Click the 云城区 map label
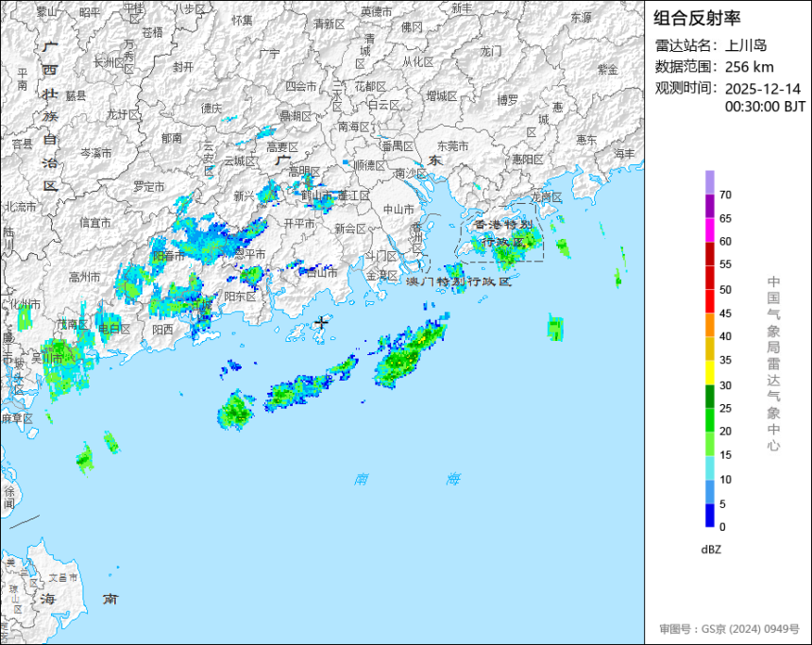The image size is (812, 645). [x=240, y=161]
